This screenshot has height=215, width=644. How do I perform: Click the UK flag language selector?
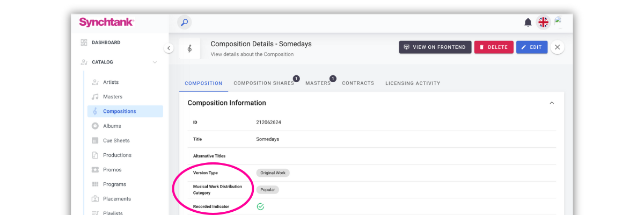[544, 23]
